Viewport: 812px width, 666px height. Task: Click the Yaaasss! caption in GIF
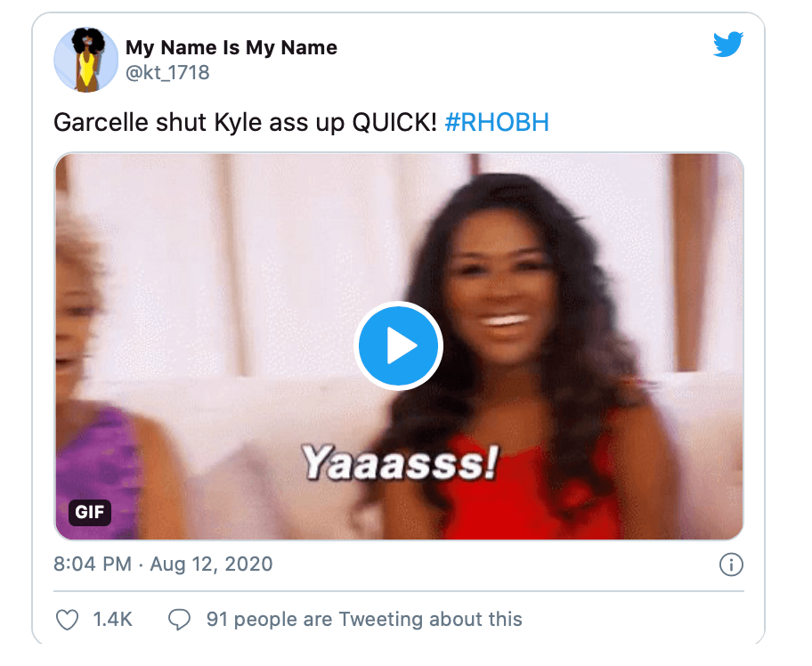400,462
